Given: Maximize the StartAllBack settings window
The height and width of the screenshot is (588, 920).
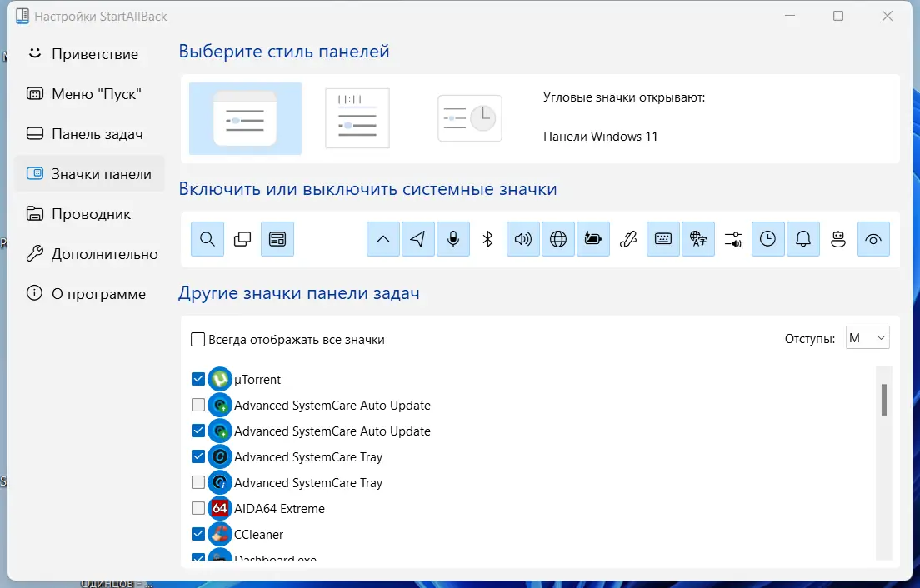Looking at the screenshot, I should pos(838,16).
